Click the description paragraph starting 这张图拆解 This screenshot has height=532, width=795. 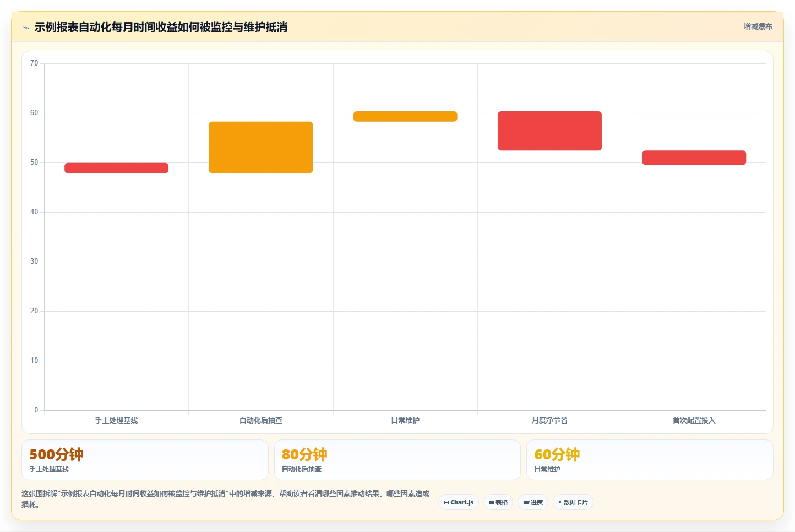(x=226, y=499)
